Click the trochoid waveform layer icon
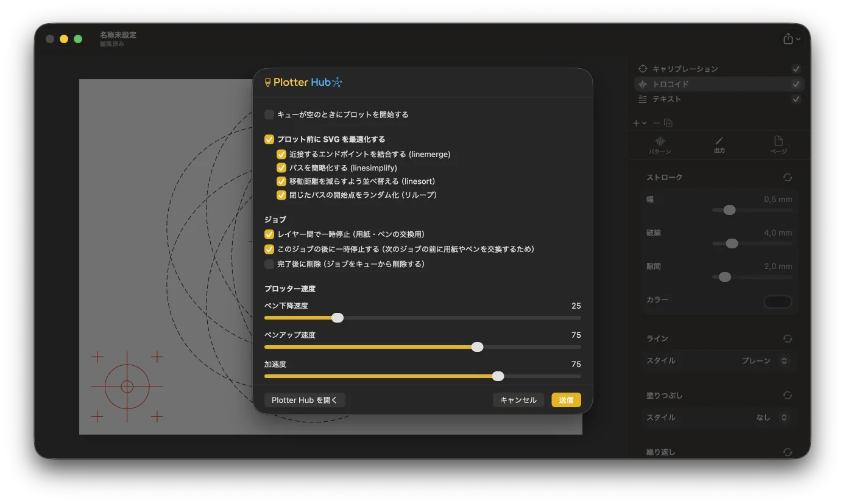Viewport: 845px width, 504px height. point(643,84)
